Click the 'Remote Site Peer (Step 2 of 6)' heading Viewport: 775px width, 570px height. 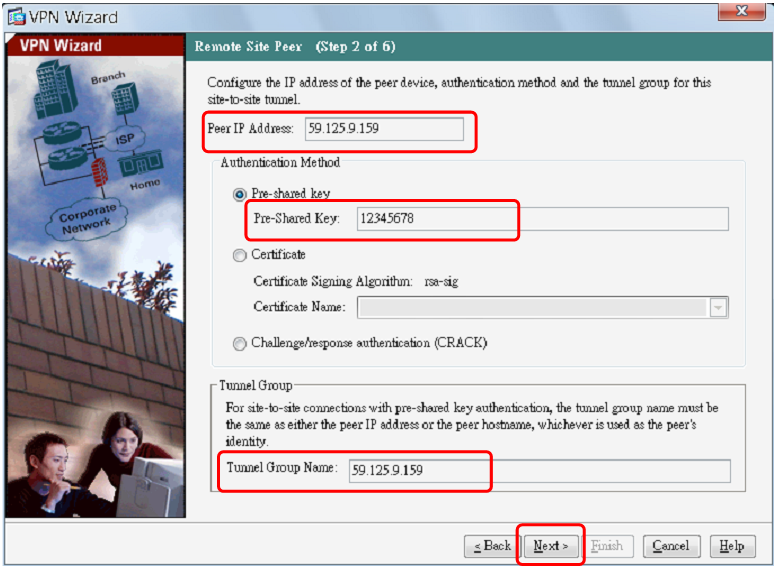click(x=295, y=47)
